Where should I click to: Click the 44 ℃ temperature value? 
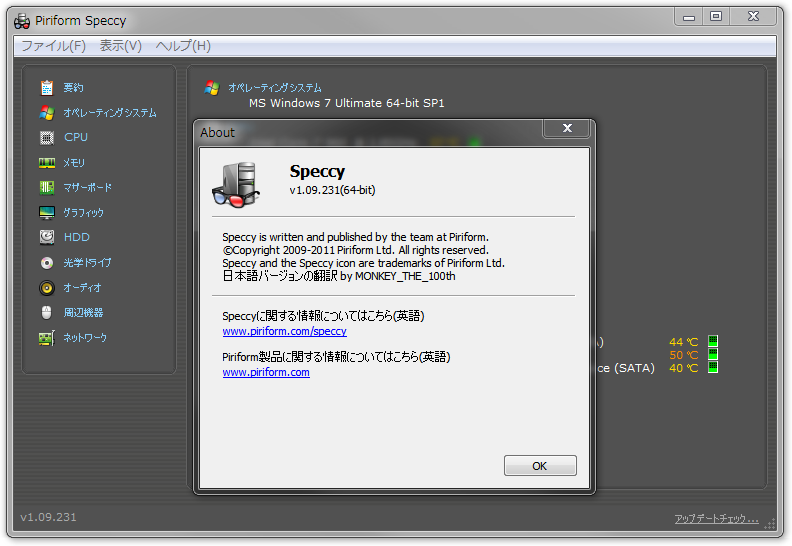click(x=683, y=342)
